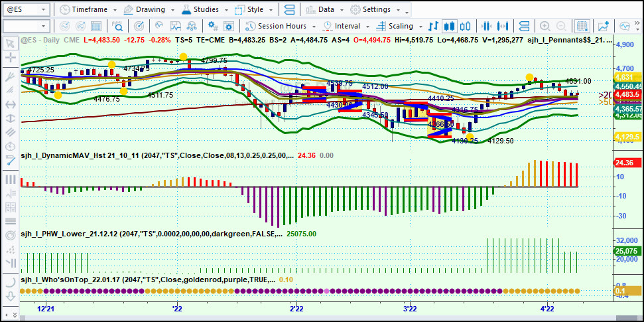Open the empty combo box below symbol
Image resolution: width=644 pixels, height=322 pixels.
(x=27, y=27)
